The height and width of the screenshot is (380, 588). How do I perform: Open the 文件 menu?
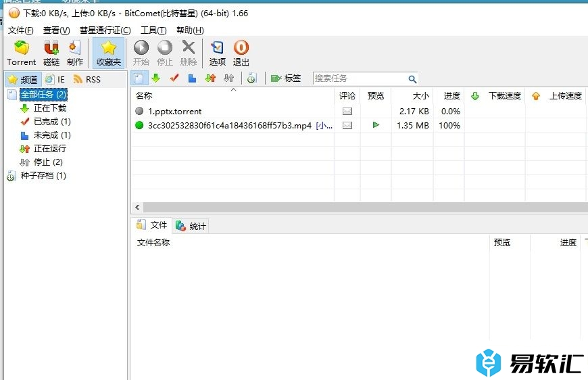pos(21,30)
